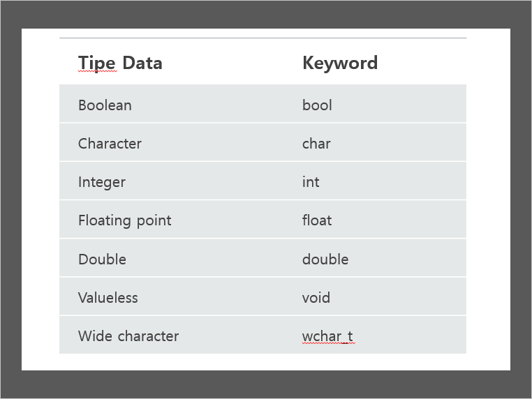Image resolution: width=532 pixels, height=399 pixels.
Task: Select the lowercase "double" keyword cell
Action: coord(325,259)
